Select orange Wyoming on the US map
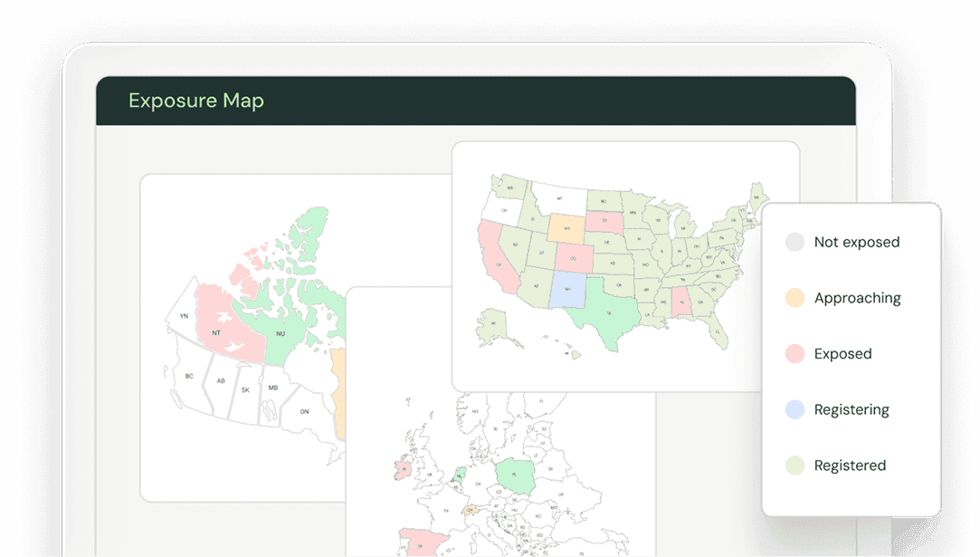The width and height of the screenshot is (980, 557). (566, 228)
